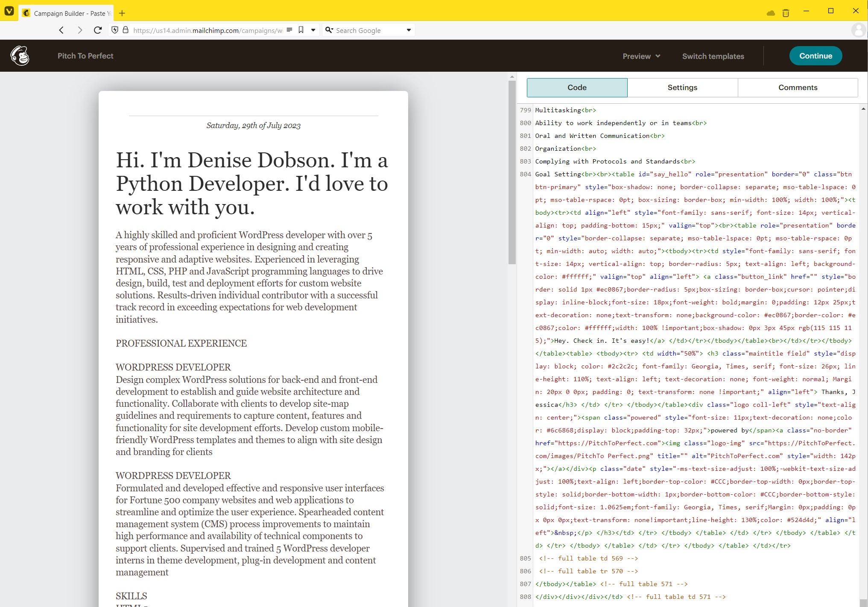Switch to the Settings tab
This screenshot has width=868, height=607.
[x=682, y=88]
